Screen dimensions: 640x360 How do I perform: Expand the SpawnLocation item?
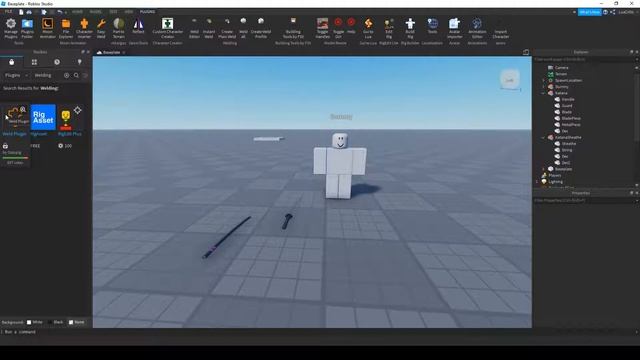[543, 80]
